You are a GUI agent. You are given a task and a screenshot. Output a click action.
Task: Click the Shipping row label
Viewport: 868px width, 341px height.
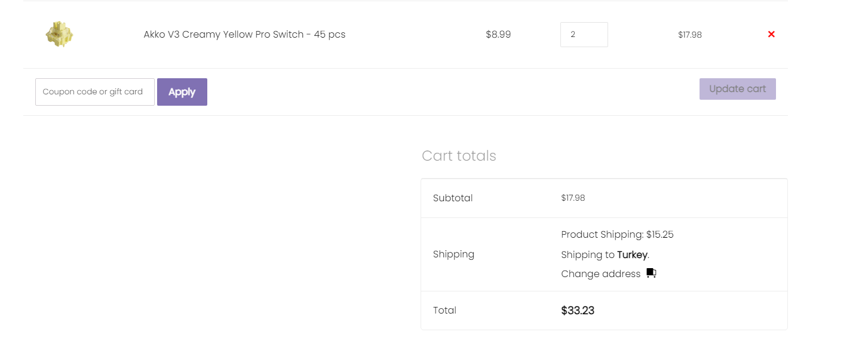click(453, 254)
